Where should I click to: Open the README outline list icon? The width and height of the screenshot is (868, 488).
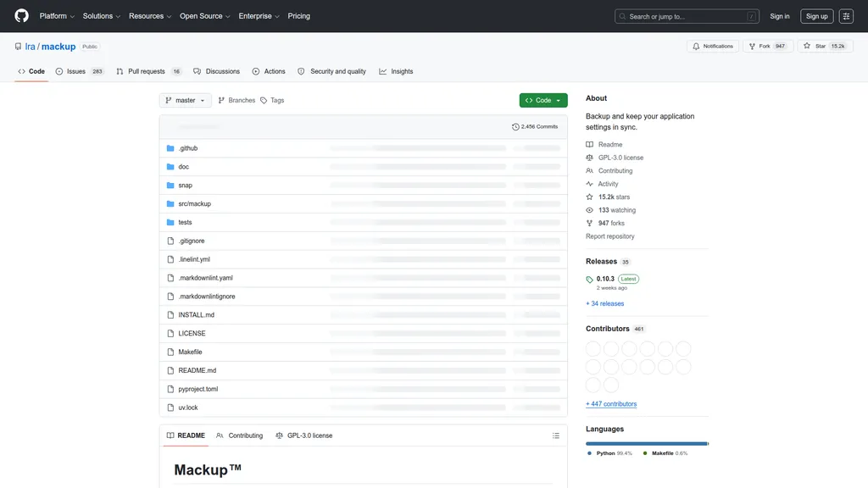click(556, 436)
